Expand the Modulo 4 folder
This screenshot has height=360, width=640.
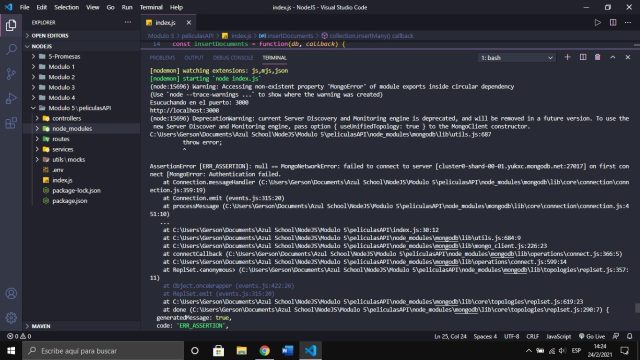point(82,98)
